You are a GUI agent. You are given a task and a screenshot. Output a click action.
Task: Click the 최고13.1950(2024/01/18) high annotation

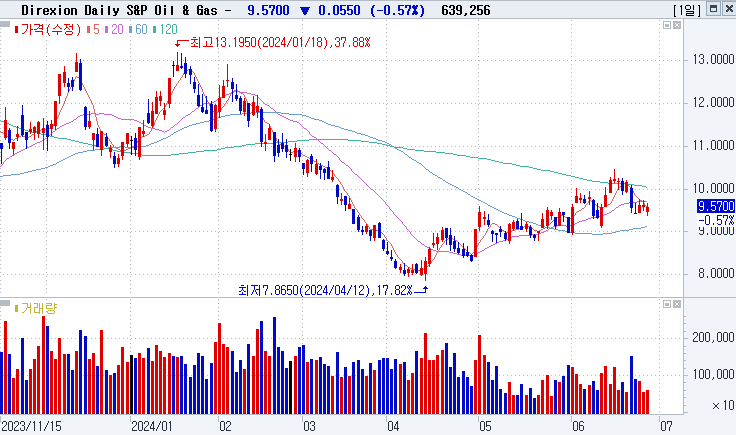pyautogui.click(x=280, y=43)
